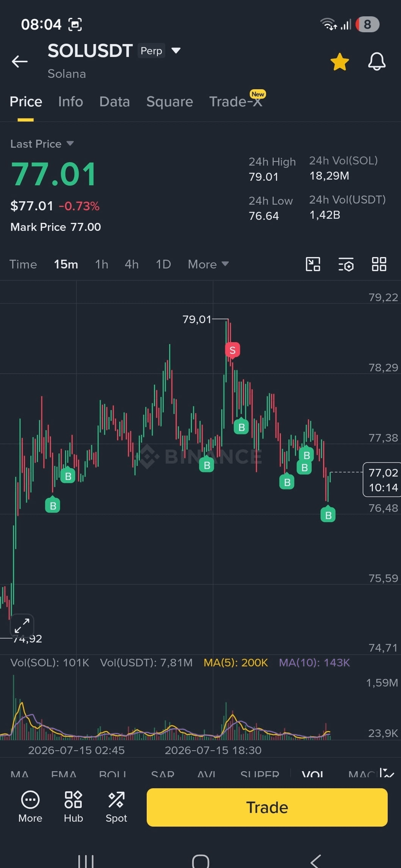Tap the Android home button
Image resolution: width=401 pixels, height=868 pixels.
(x=201, y=861)
